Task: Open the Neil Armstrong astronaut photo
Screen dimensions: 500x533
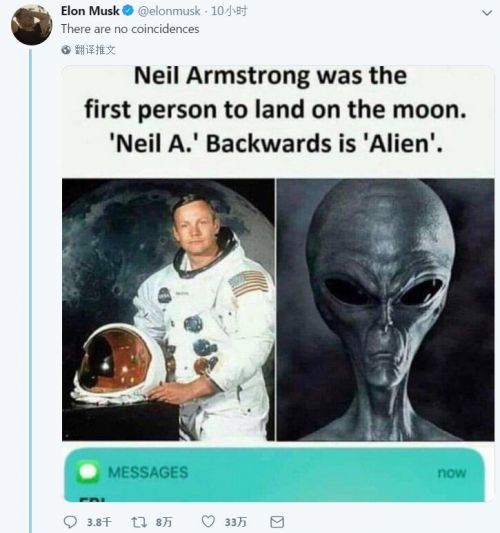Action: [168, 310]
